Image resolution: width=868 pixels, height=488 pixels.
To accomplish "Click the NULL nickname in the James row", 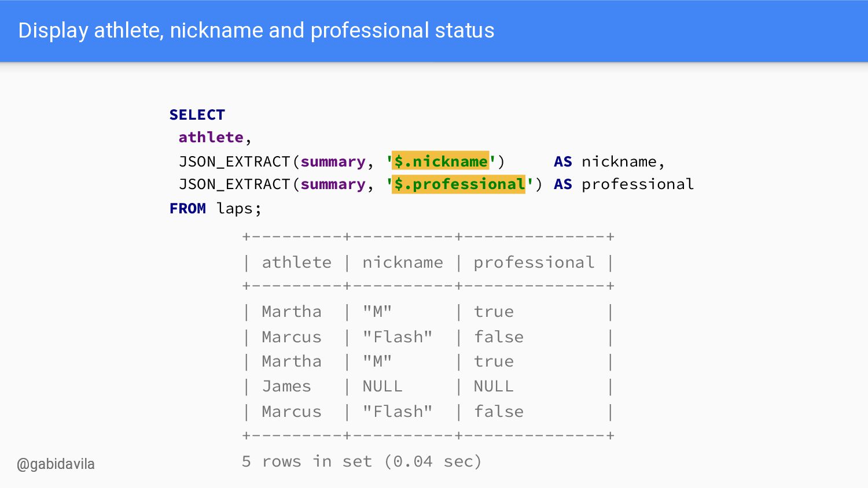I will (382, 386).
